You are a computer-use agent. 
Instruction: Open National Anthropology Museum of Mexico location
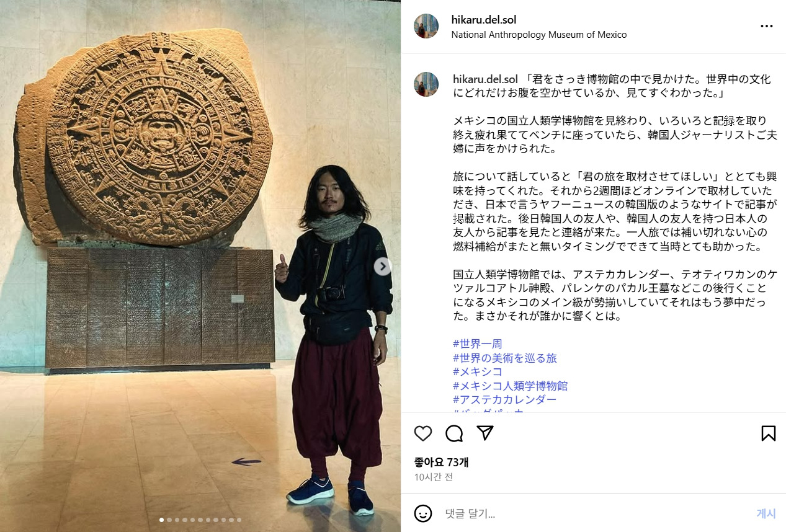coord(538,35)
